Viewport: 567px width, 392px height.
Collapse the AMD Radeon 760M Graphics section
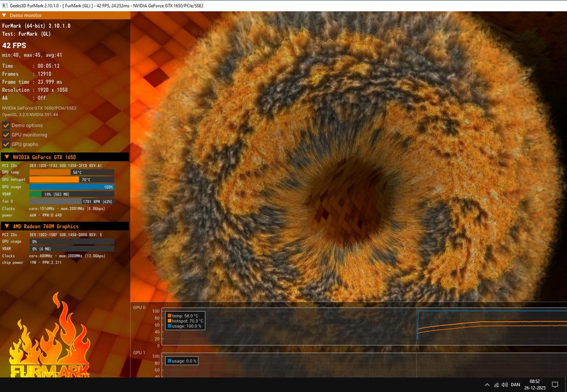click(6, 226)
